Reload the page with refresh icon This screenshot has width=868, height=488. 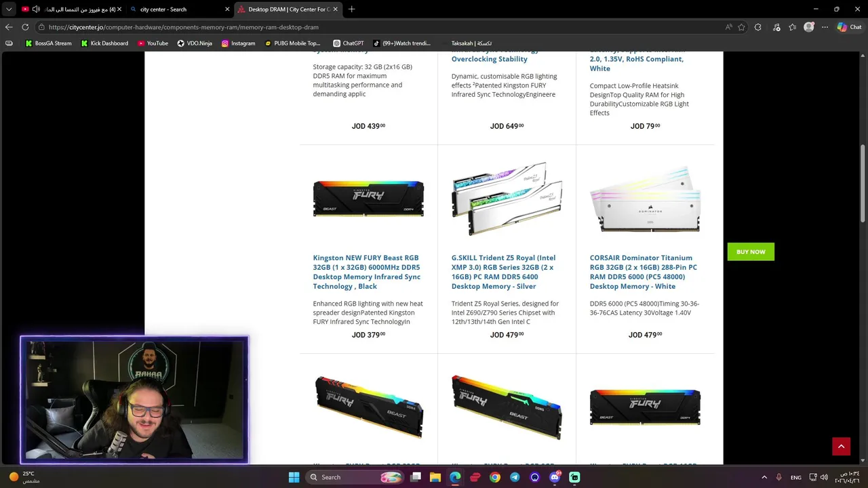[25, 27]
